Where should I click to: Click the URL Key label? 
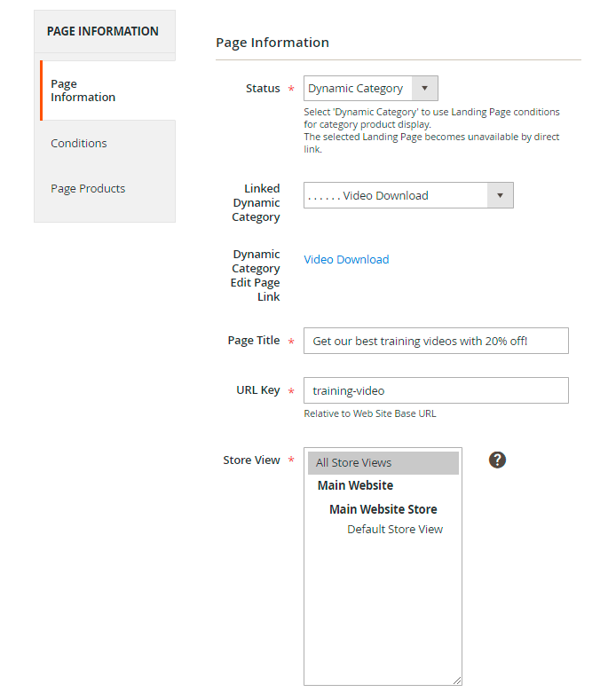pyautogui.click(x=257, y=390)
